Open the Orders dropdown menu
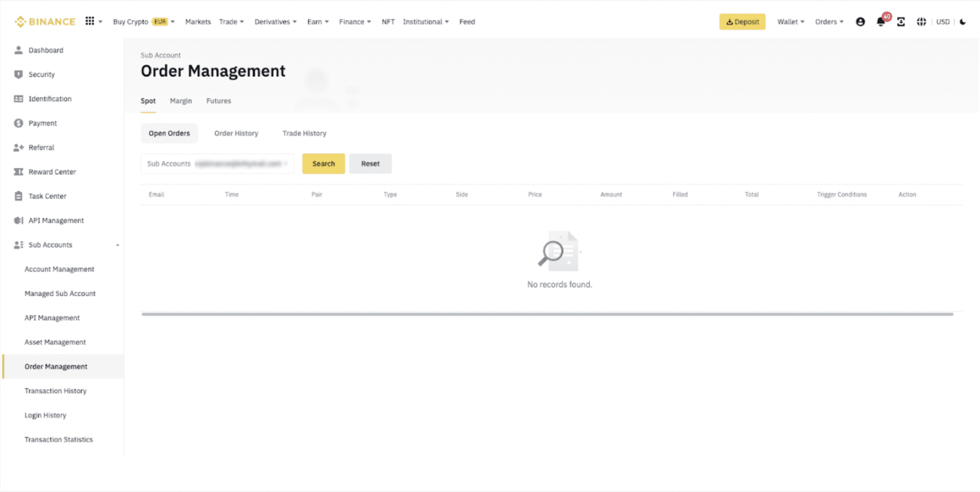Viewport: 980px width, 492px height. [829, 22]
